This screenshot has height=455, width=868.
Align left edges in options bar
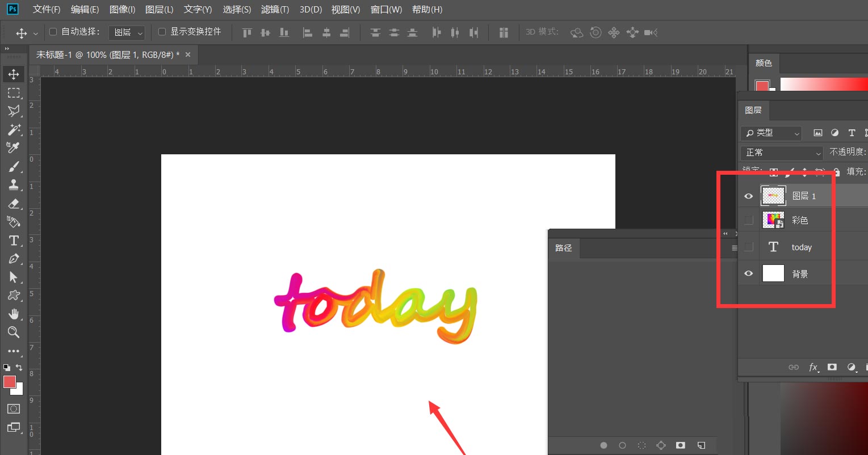click(307, 32)
